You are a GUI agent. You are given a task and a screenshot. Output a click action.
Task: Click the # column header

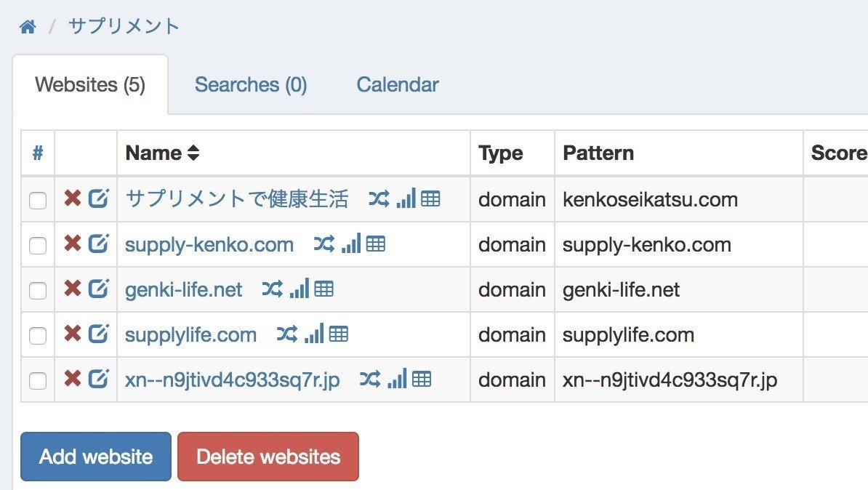[38, 153]
